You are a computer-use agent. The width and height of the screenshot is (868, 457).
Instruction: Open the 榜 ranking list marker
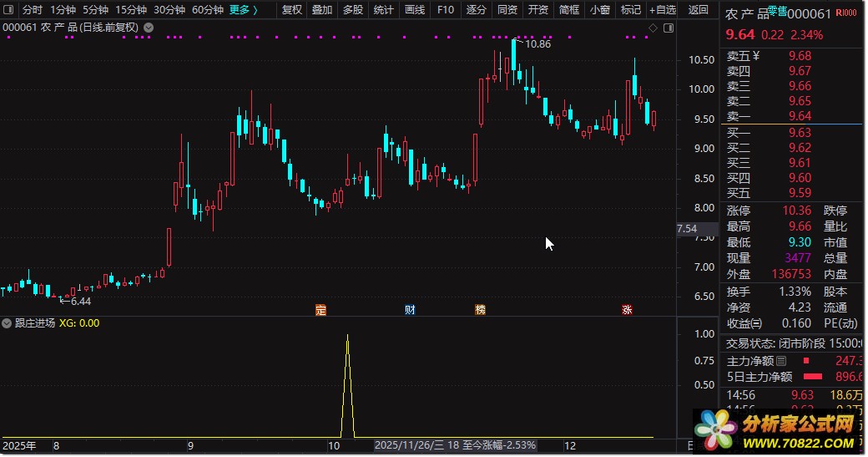tap(480, 310)
